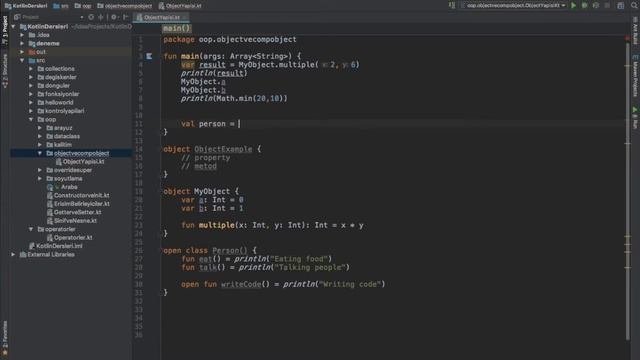Select the helloworld package in tree
This screenshot has width=640, height=360.
(59, 102)
